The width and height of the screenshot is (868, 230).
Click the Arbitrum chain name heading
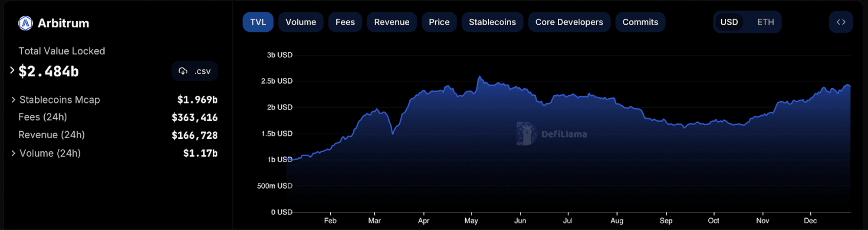pyautogui.click(x=63, y=23)
